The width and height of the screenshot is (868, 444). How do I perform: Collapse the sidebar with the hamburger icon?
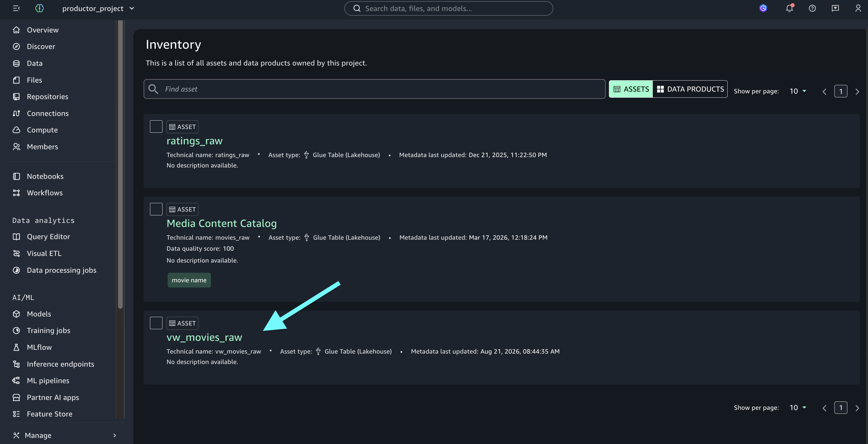[x=16, y=8]
